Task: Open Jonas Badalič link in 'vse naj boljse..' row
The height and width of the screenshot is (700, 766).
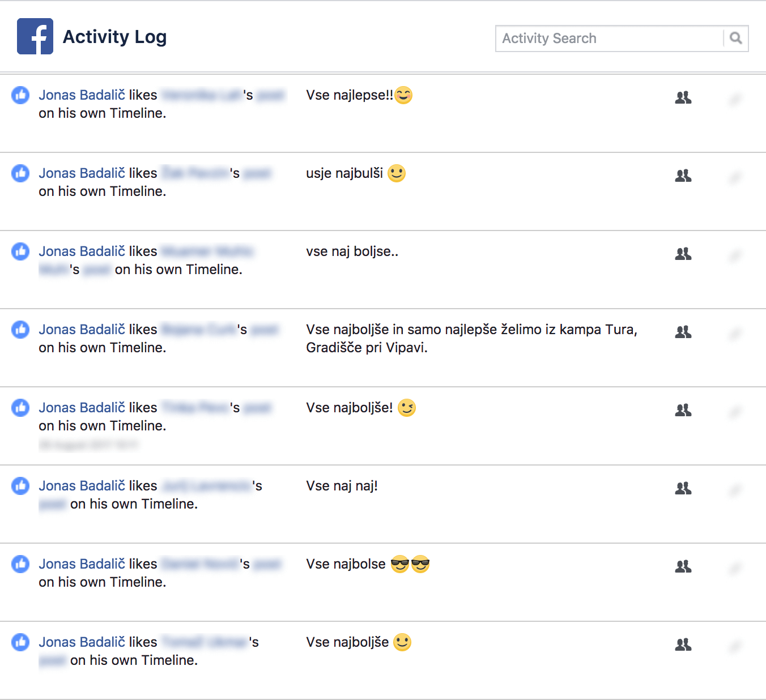Action: click(x=82, y=251)
